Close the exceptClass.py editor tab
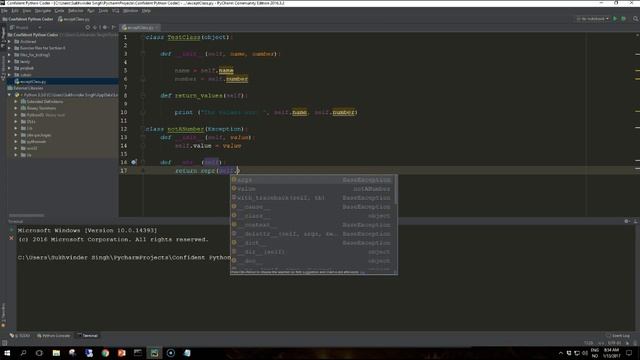 tap(157, 28)
